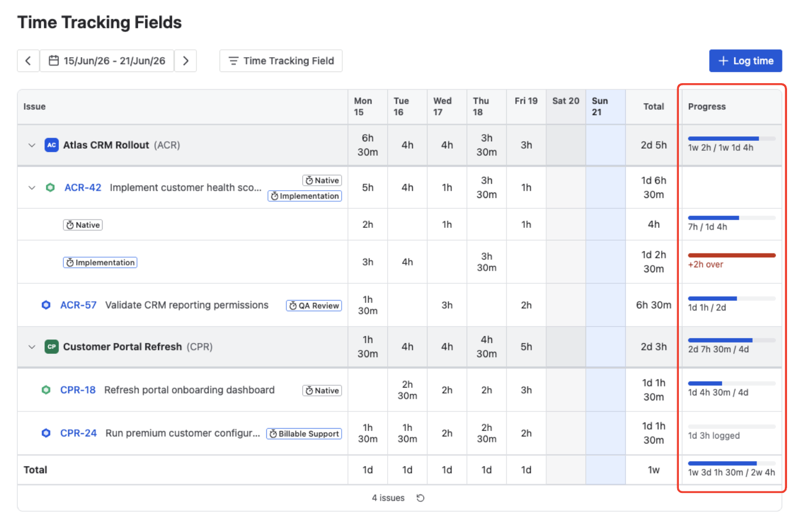
Task: Click the Total row weekly total 1w
Action: click(x=654, y=470)
